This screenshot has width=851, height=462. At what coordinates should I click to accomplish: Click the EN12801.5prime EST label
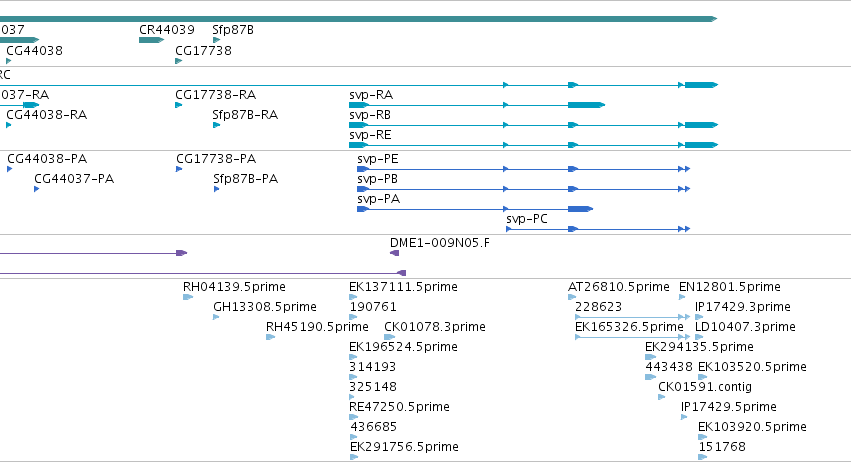click(730, 287)
